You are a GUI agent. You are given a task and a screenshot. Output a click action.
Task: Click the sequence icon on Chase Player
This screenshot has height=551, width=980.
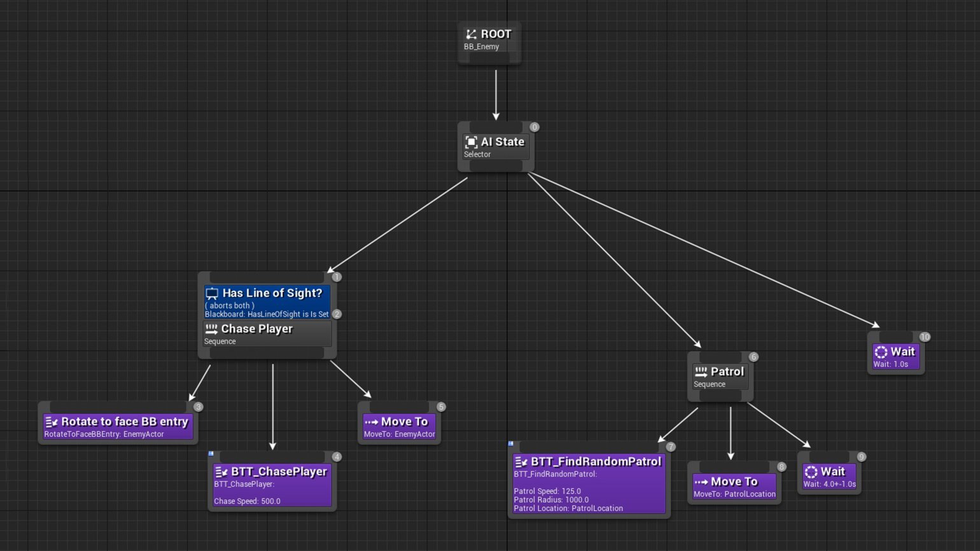click(x=211, y=329)
